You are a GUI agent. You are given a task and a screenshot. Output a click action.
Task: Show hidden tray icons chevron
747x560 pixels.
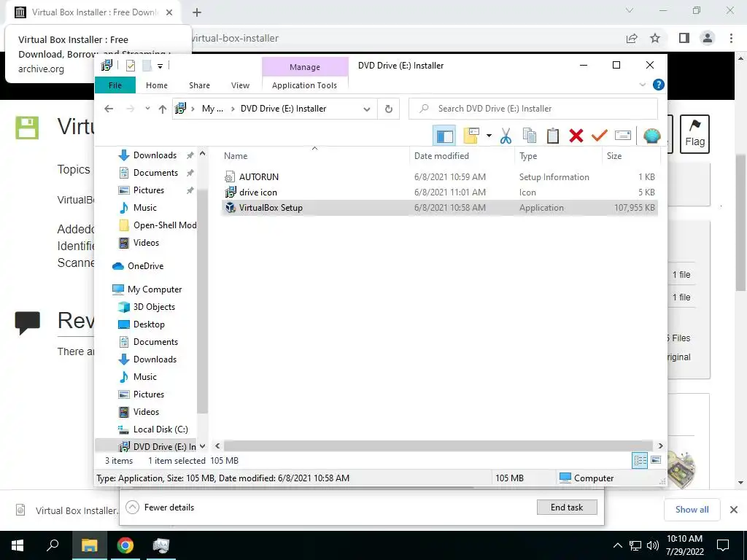617,545
